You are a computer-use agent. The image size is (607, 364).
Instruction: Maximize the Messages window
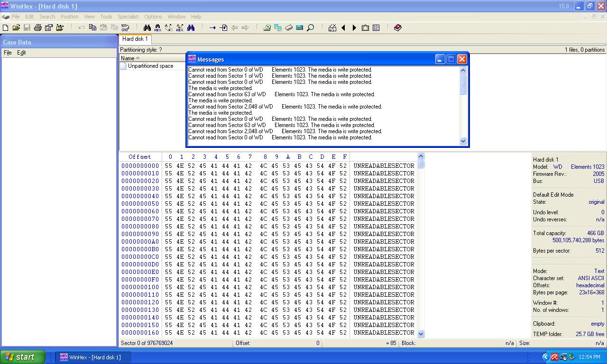pyautogui.click(x=451, y=59)
